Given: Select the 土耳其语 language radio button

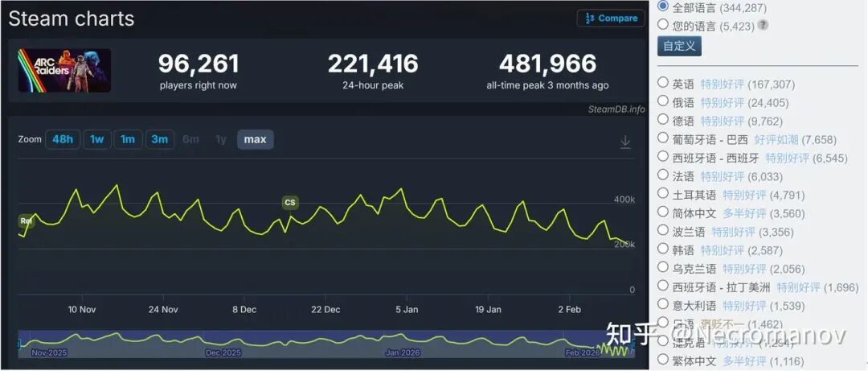Looking at the screenshot, I should [662, 193].
